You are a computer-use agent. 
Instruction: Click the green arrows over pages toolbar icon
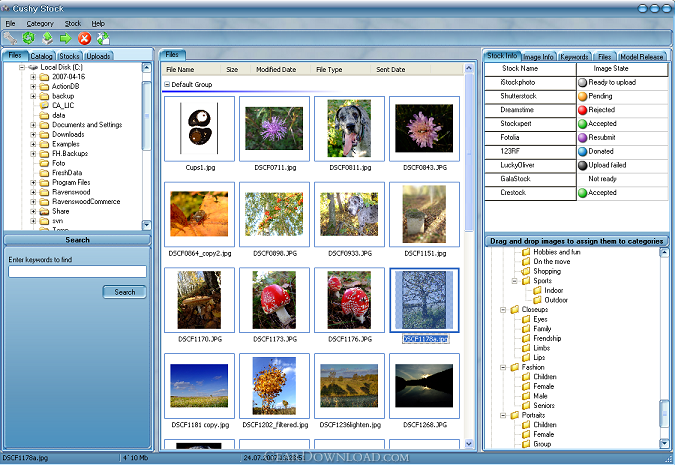(103, 38)
